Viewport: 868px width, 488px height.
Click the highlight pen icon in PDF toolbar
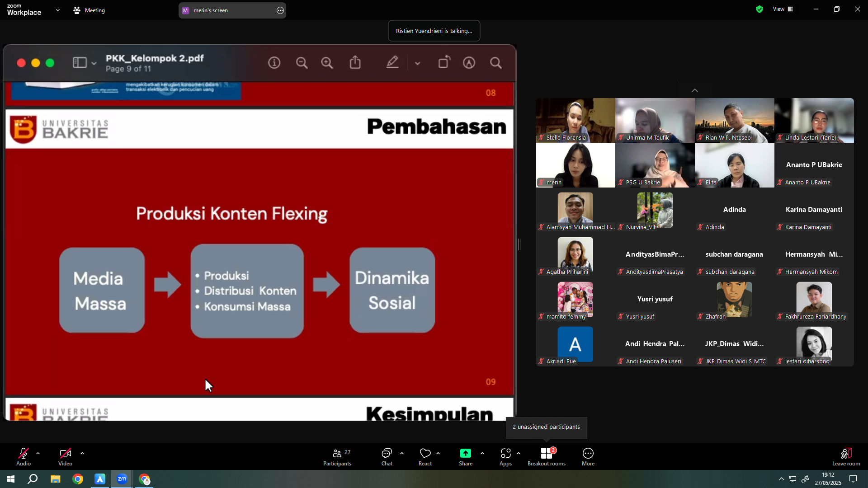pyautogui.click(x=392, y=62)
